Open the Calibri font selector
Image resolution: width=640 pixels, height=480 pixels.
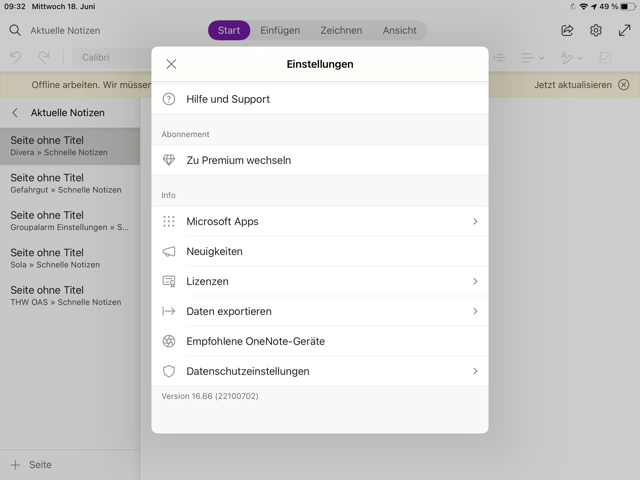[112, 58]
